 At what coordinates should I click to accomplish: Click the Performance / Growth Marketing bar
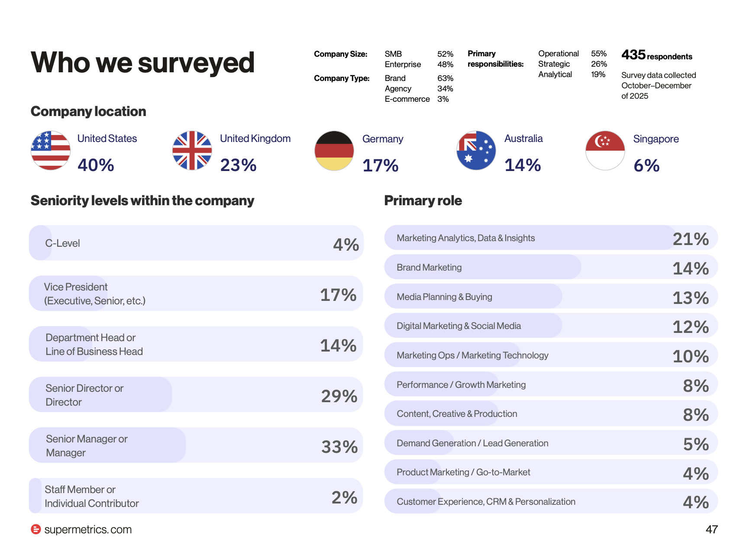tap(551, 384)
